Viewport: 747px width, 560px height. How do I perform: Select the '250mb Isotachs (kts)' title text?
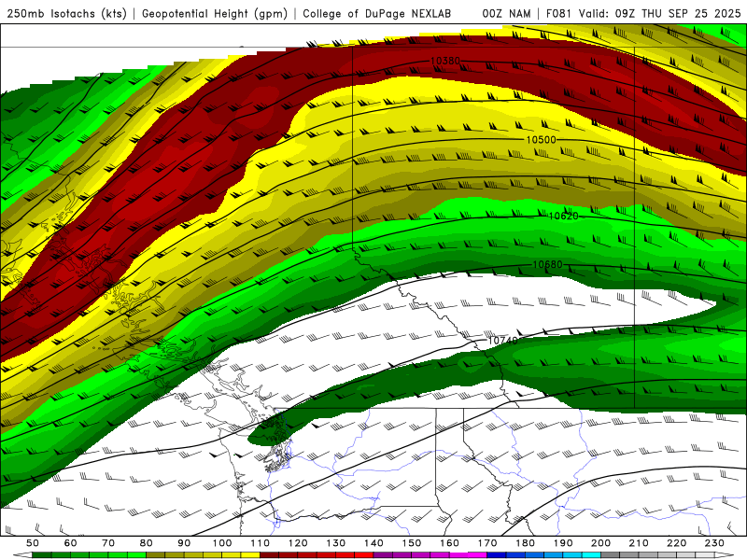pos(66,13)
